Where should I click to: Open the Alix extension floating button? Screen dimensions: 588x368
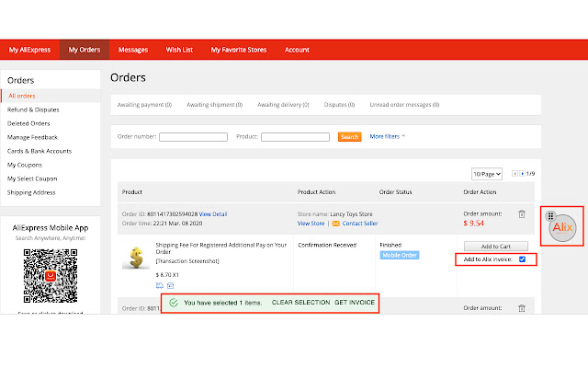562,227
